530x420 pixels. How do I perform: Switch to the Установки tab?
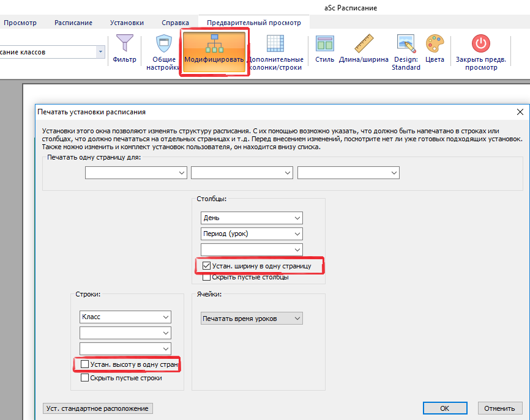(127, 23)
